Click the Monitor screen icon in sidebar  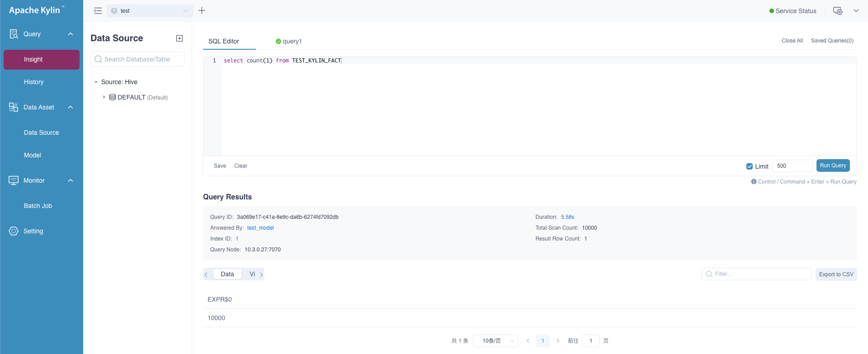point(14,180)
